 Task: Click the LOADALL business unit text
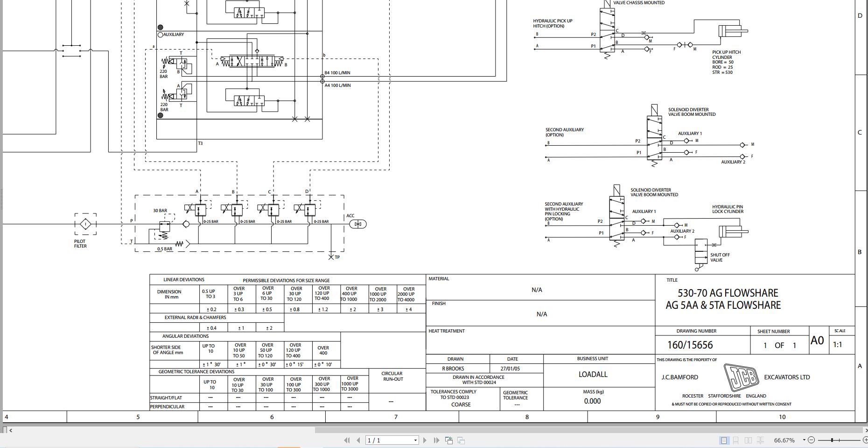(593, 375)
